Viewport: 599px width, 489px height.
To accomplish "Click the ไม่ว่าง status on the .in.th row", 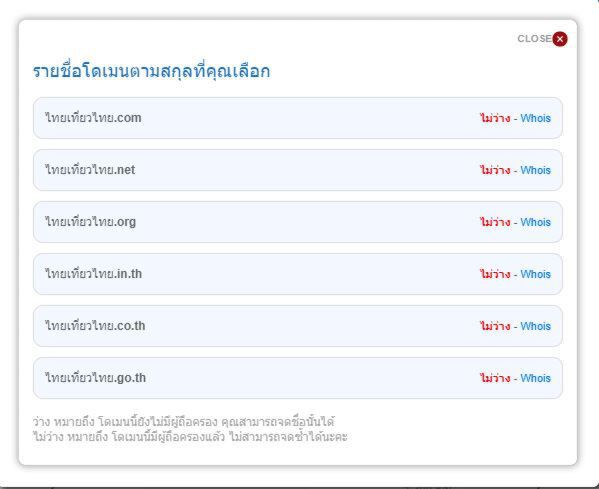I will tap(495, 274).
